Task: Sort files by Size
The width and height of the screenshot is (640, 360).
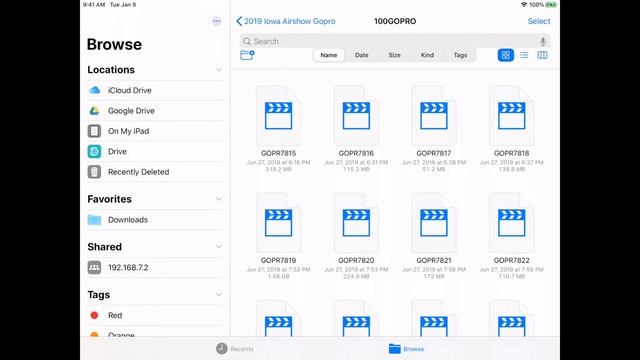Action: (x=394, y=55)
